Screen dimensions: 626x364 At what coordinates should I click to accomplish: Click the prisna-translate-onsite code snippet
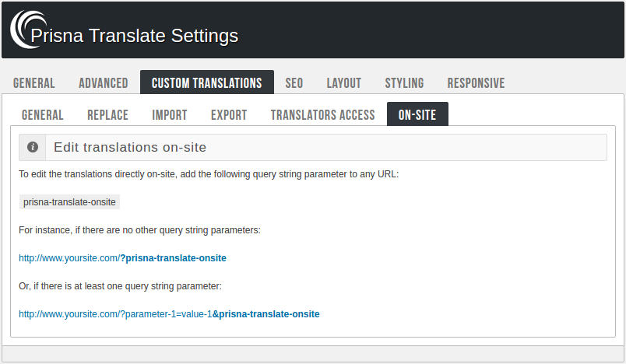pos(69,202)
